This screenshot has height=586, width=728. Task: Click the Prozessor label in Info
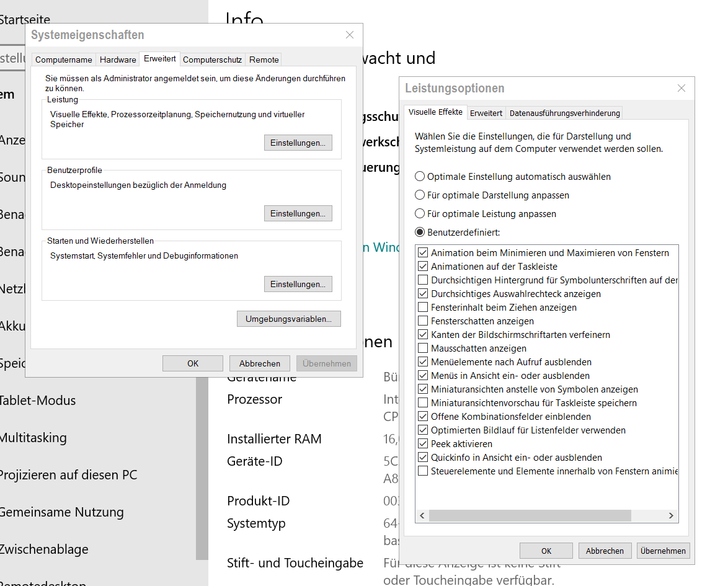pyautogui.click(x=254, y=399)
